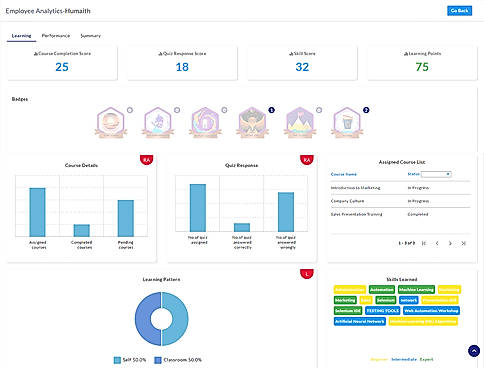Go to last page of course list
The height and width of the screenshot is (368, 484).
click(x=463, y=243)
